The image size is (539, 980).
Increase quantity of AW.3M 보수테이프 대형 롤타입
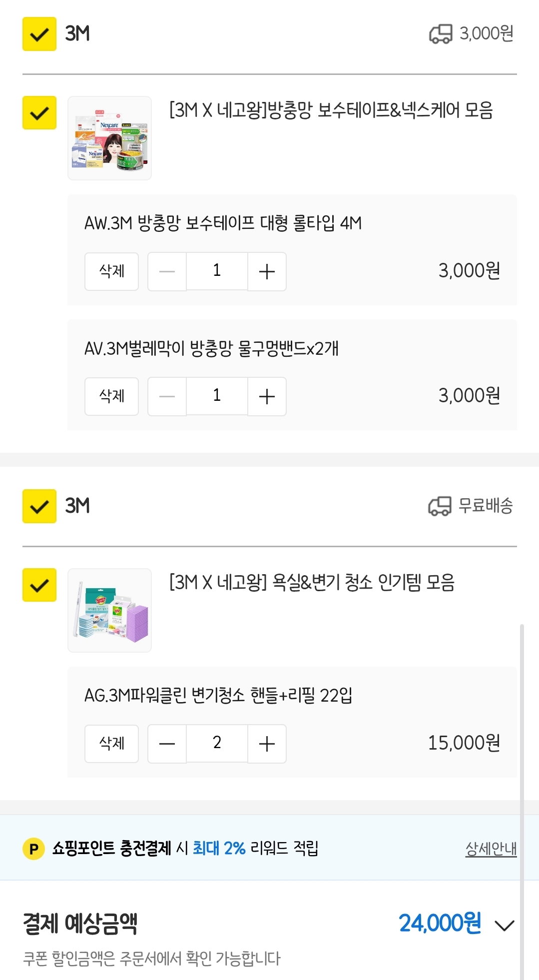267,271
